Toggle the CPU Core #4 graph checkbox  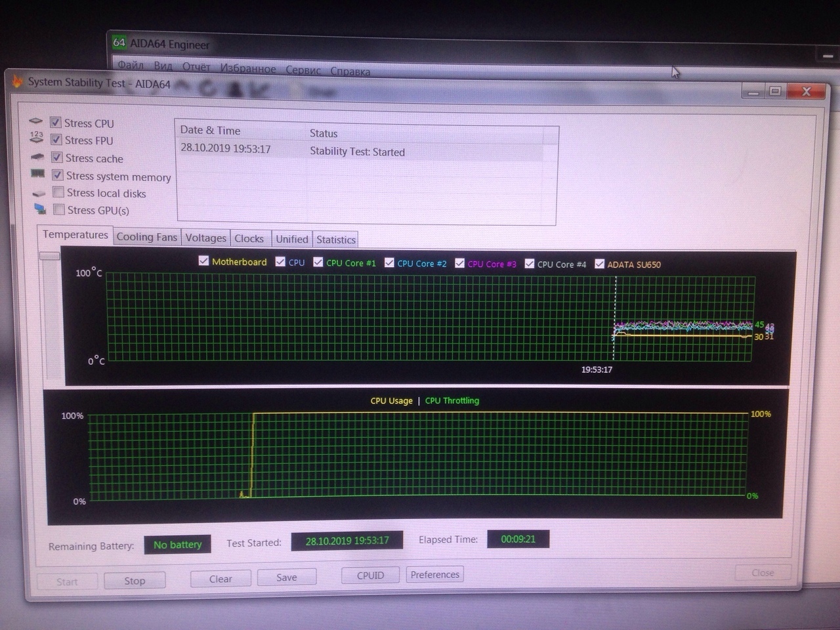tap(530, 263)
